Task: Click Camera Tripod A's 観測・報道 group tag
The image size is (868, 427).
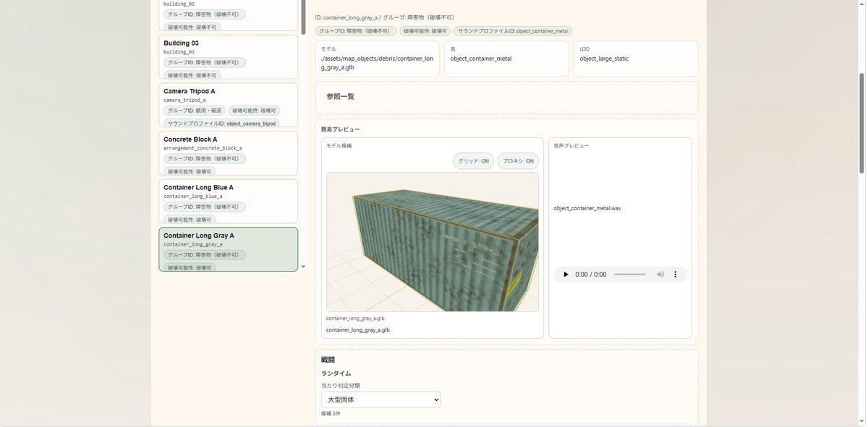Action: [x=194, y=111]
